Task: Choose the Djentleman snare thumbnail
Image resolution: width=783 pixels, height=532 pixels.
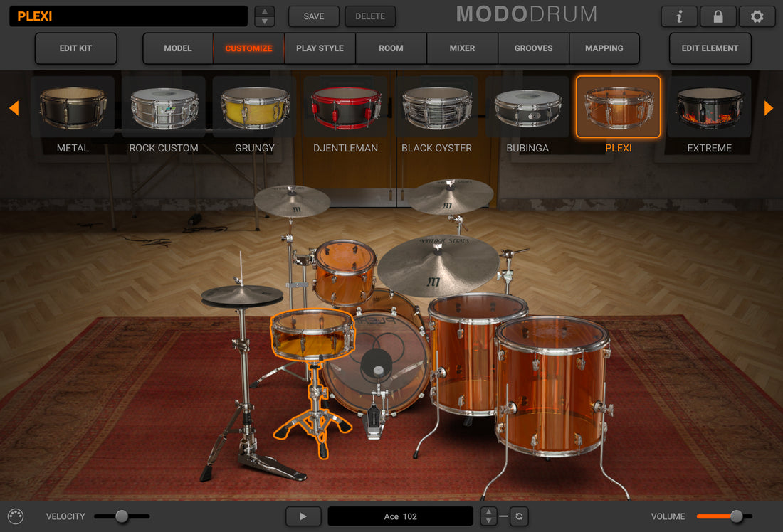Action: [345, 107]
